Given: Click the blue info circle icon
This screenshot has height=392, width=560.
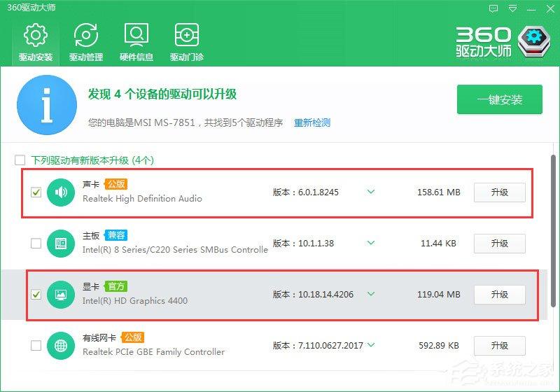Looking at the screenshot, I should (x=47, y=105).
